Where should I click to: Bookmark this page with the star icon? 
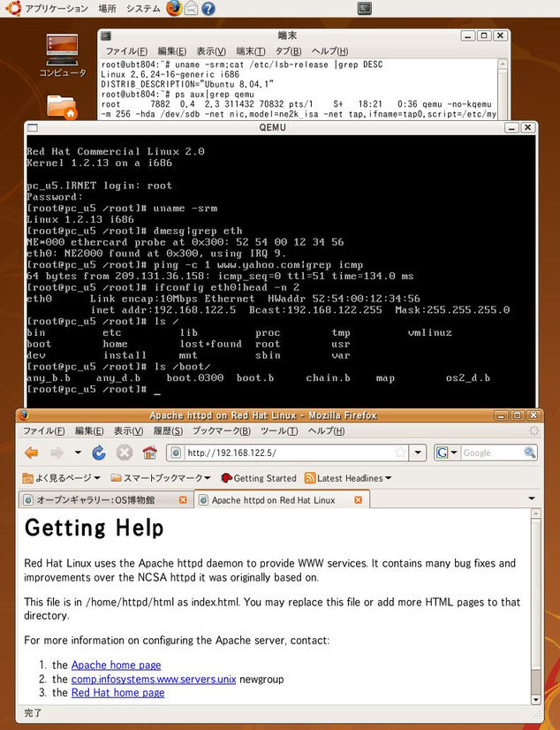[x=400, y=452]
